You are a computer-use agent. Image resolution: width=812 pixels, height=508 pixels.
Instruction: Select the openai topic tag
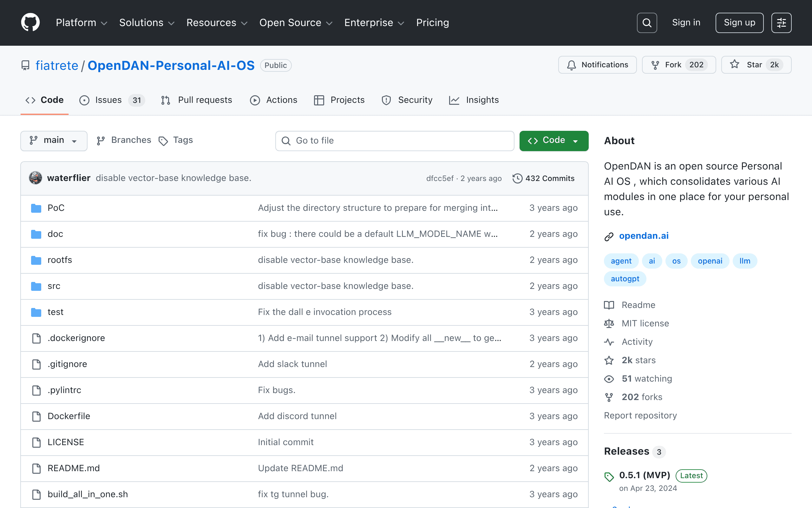coord(710,261)
